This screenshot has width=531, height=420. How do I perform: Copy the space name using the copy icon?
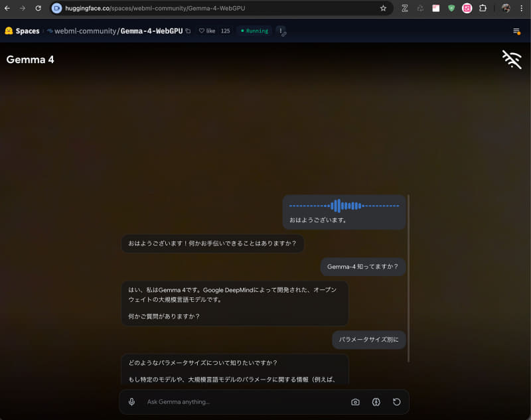click(187, 31)
